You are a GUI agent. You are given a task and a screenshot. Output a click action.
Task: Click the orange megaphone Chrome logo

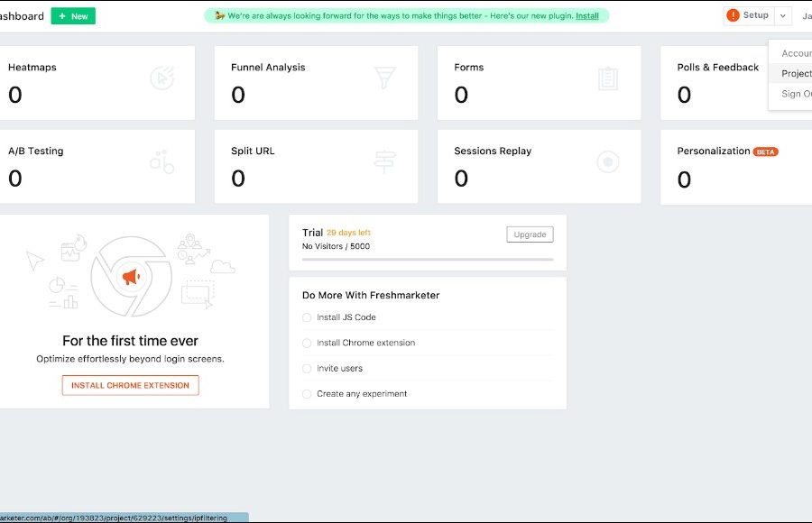[x=131, y=277]
